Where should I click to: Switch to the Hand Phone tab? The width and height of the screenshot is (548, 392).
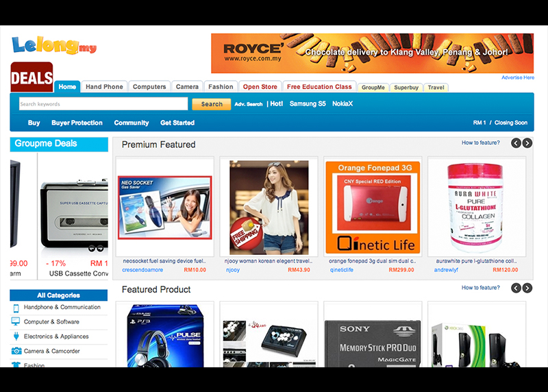[x=104, y=87]
